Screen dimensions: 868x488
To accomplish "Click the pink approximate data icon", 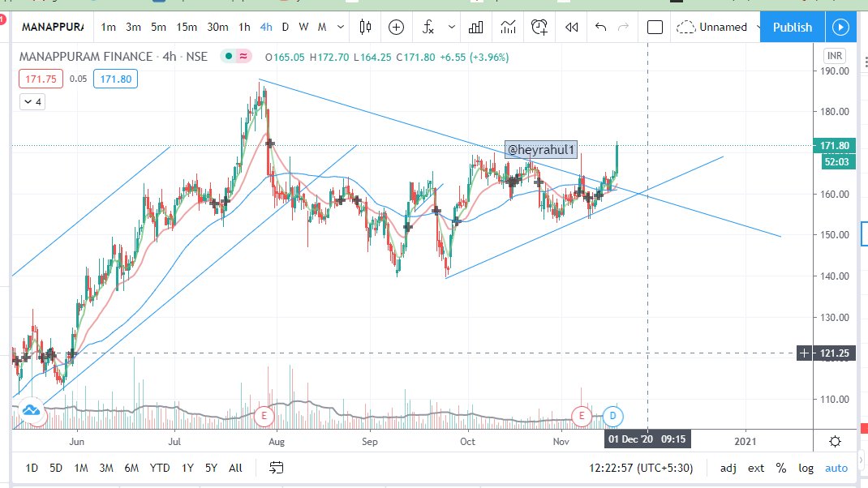I will tap(243, 57).
